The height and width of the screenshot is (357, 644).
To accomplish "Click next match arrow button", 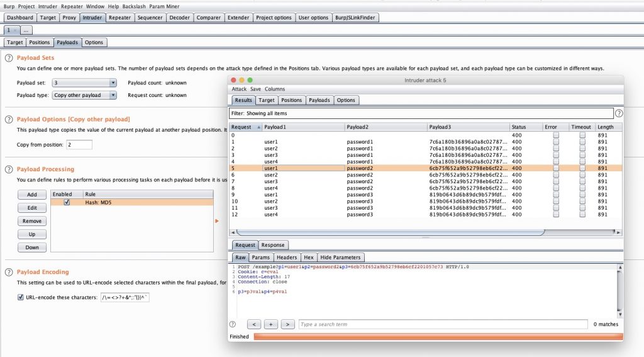I will tap(287, 324).
